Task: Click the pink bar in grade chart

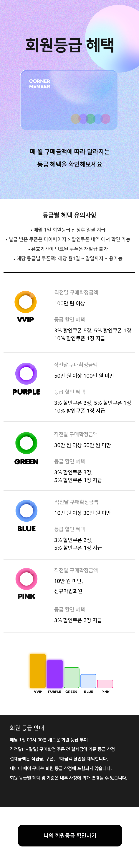Action: (105, 684)
